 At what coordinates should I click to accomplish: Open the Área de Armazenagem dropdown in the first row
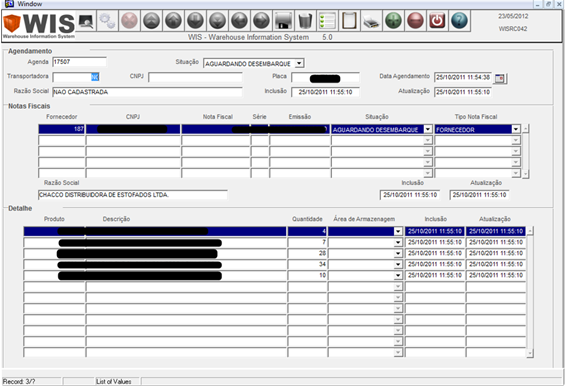[x=398, y=231]
